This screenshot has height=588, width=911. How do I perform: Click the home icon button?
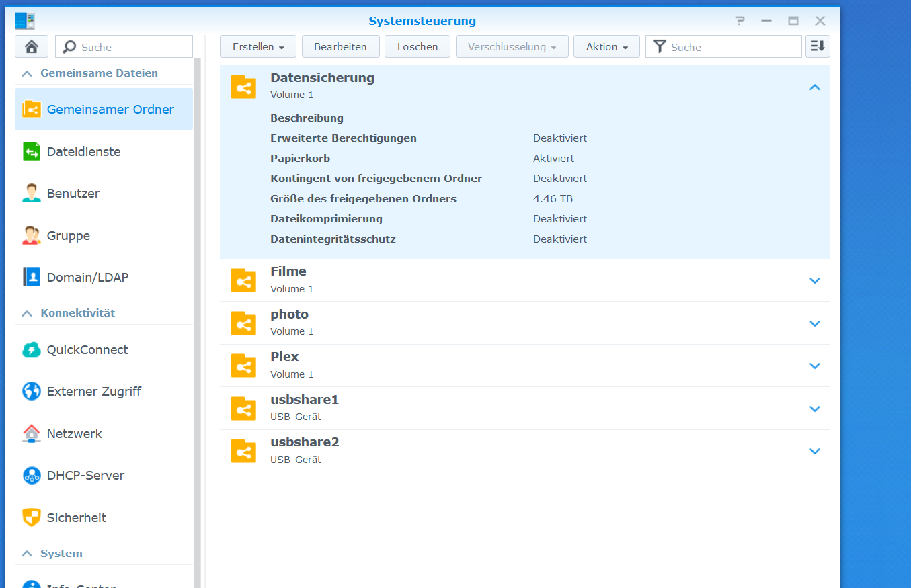click(32, 46)
